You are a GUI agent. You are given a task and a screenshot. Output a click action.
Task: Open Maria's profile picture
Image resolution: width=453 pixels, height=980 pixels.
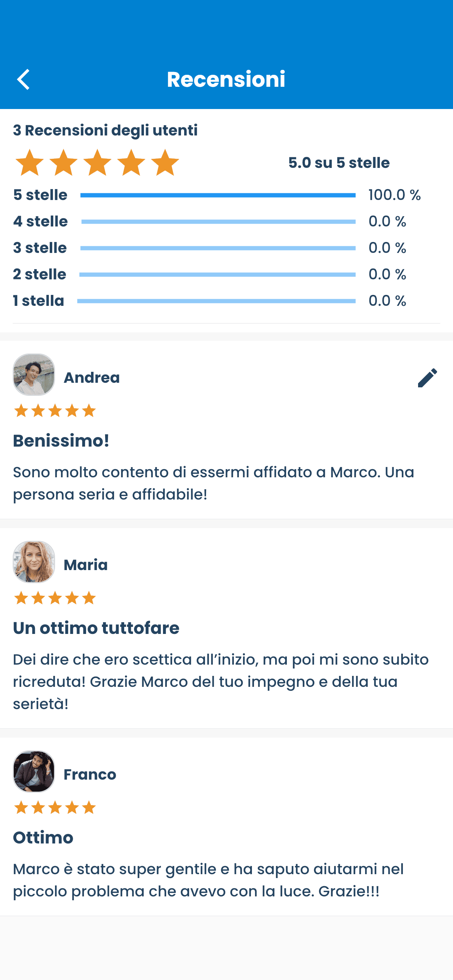click(34, 562)
